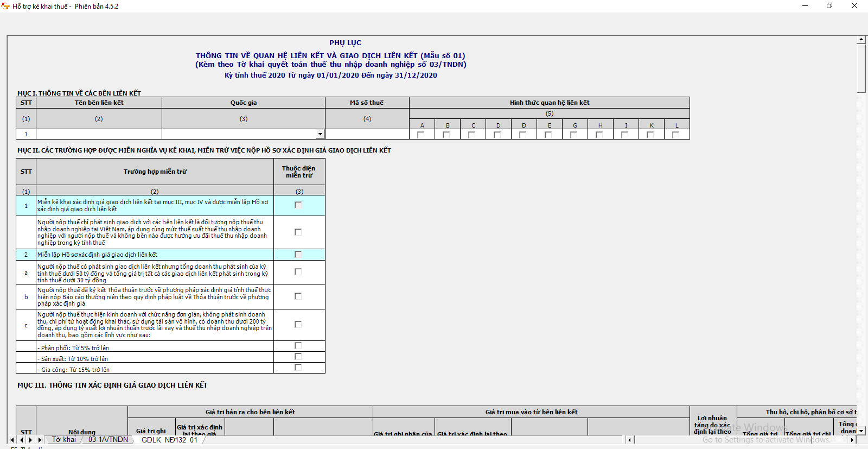
Task: Click the 'Tên bên liên kết' input cell
Action: (x=99, y=134)
